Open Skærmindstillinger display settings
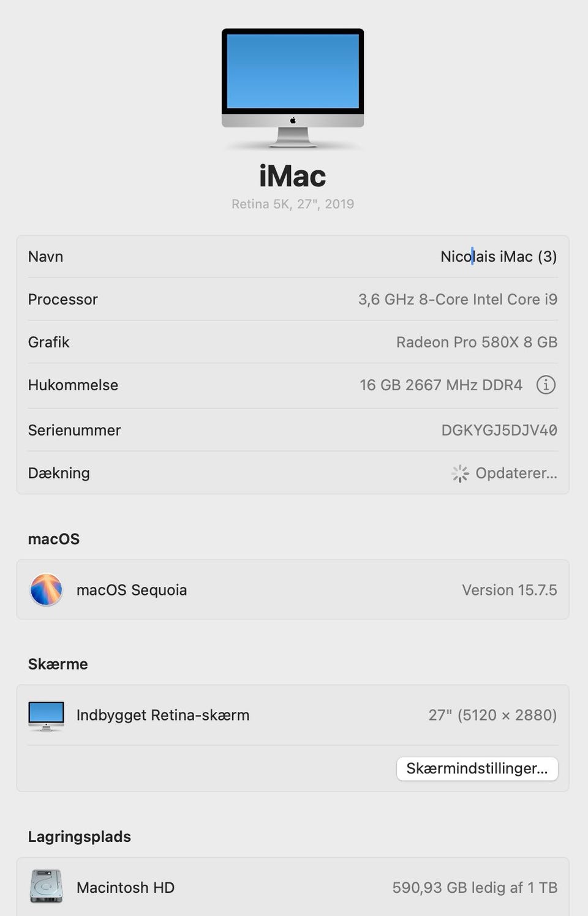Screen dimensions: 588x916 point(477,768)
